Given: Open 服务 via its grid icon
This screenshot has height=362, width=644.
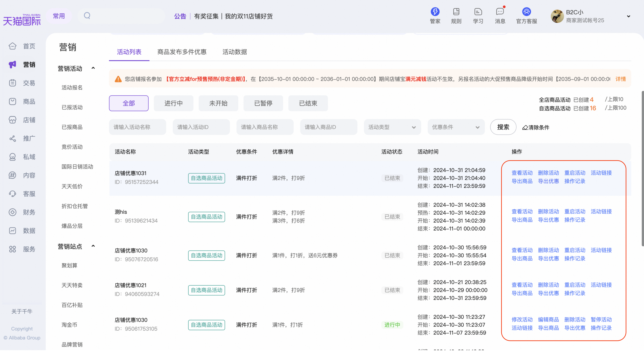Looking at the screenshot, I should click(x=12, y=249).
